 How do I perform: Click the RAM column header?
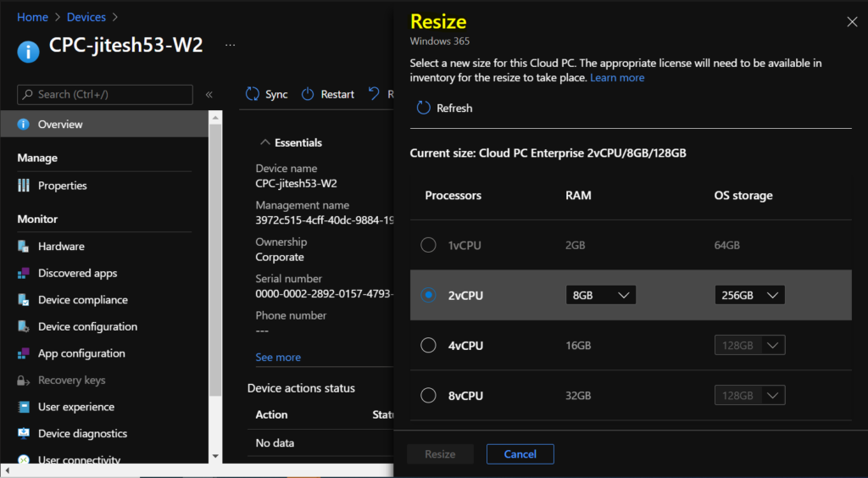(x=578, y=195)
